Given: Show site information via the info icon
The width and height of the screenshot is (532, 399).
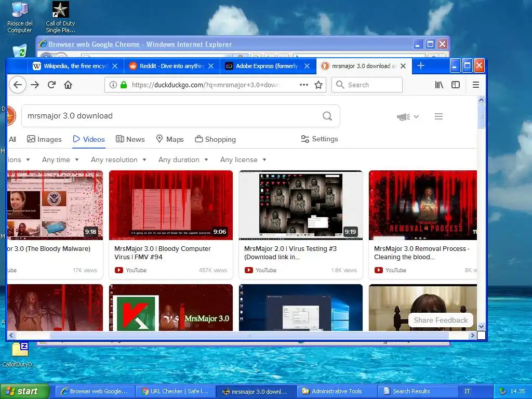Looking at the screenshot, I should pyautogui.click(x=113, y=85).
